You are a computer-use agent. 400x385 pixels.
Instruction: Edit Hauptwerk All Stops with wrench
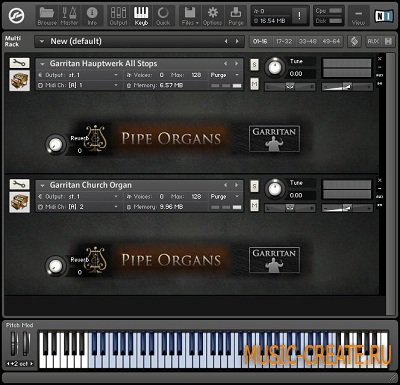[x=19, y=63]
